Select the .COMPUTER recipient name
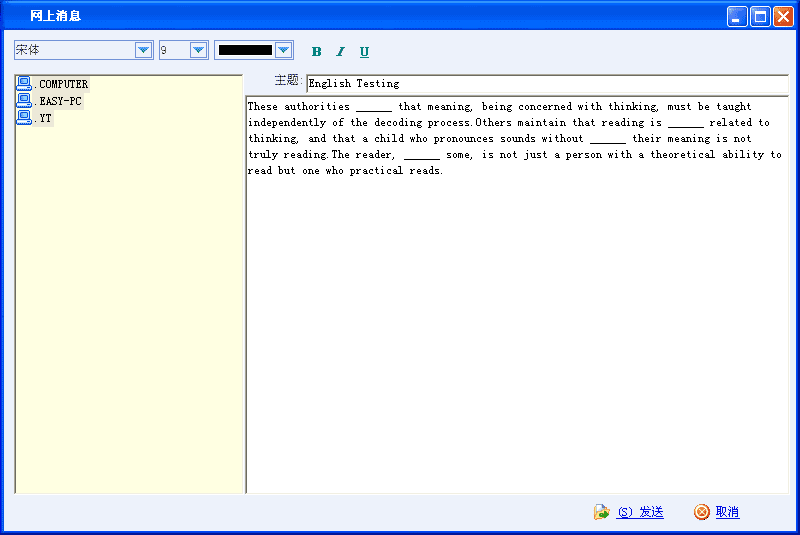The width and height of the screenshot is (800, 535). (63, 84)
